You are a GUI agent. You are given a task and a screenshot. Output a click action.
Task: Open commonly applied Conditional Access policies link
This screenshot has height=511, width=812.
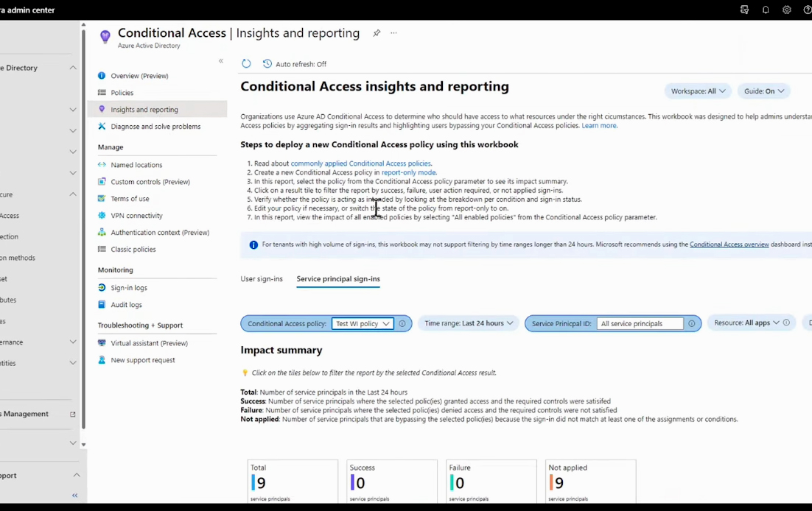[x=360, y=163]
